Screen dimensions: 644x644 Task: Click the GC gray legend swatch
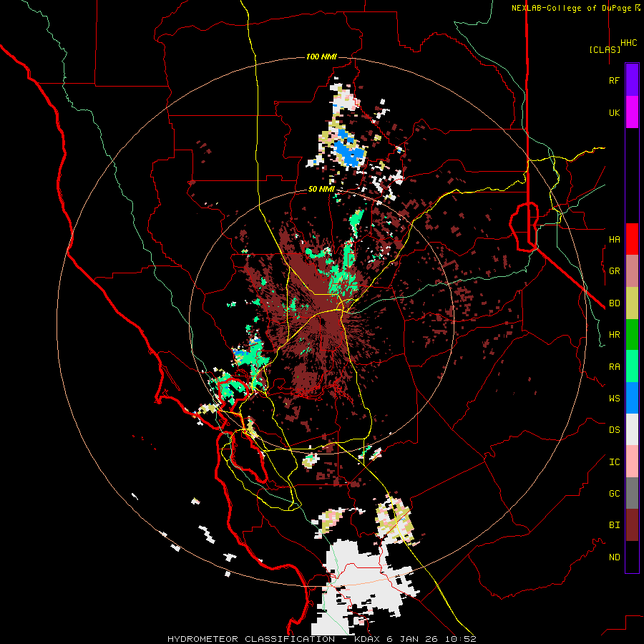point(632,493)
